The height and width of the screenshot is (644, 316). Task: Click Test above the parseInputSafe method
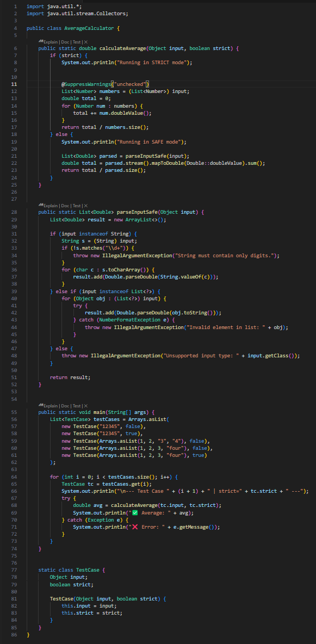[77, 206]
